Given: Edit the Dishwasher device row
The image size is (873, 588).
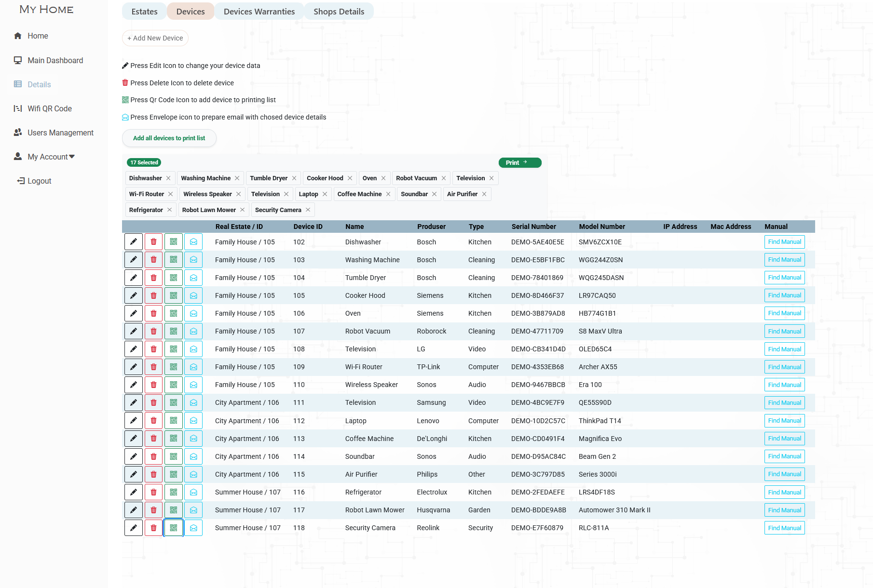Looking at the screenshot, I should 134,242.
